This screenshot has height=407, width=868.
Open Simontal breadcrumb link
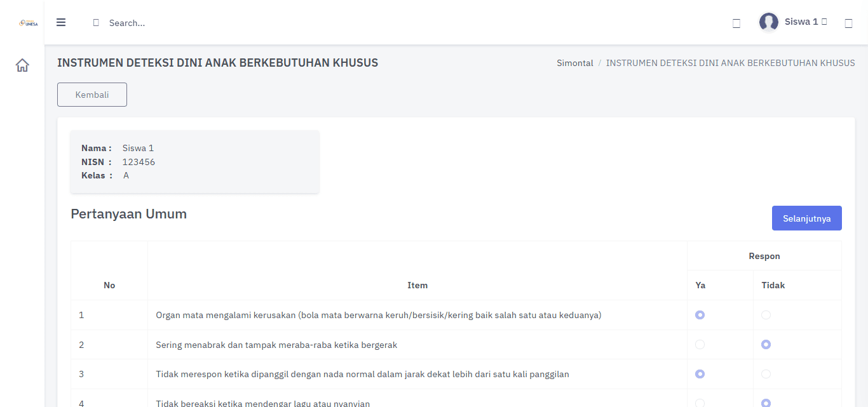575,63
